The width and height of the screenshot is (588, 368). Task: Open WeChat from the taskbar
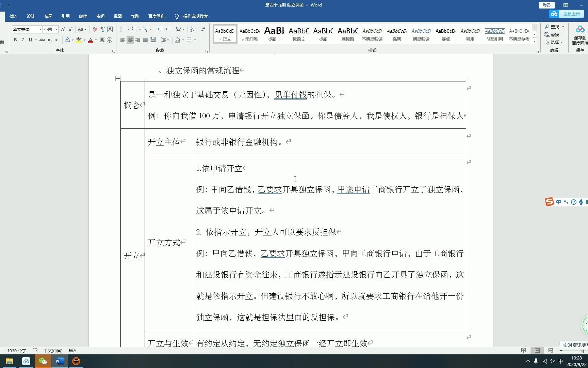[x=43, y=361]
